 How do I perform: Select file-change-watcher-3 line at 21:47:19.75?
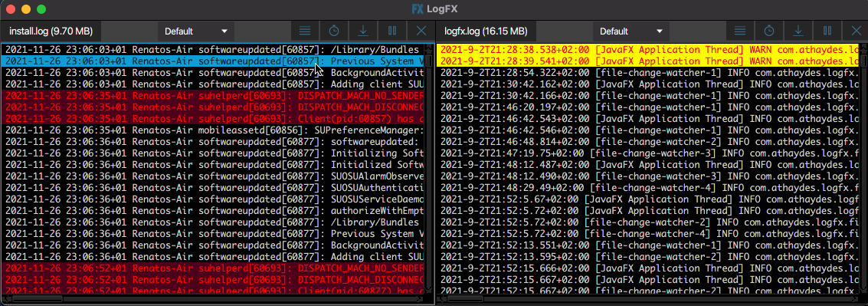(x=647, y=153)
